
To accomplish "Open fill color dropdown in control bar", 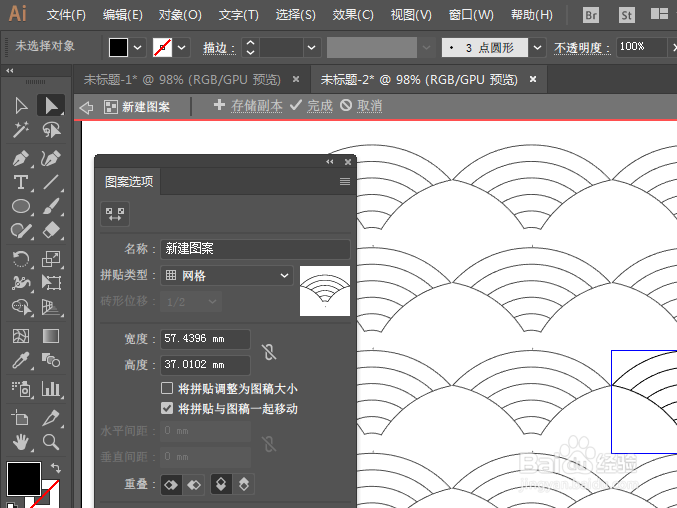I will click(x=138, y=47).
